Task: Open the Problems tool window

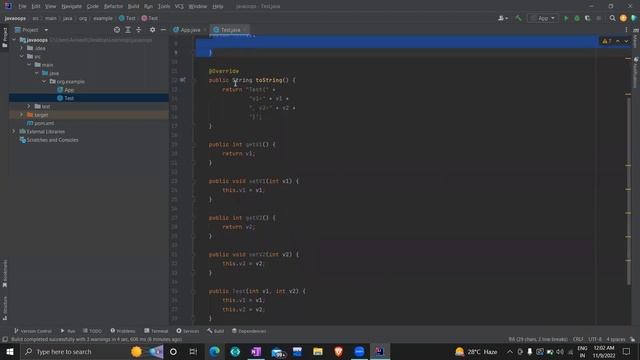Action: pyautogui.click(x=123, y=331)
